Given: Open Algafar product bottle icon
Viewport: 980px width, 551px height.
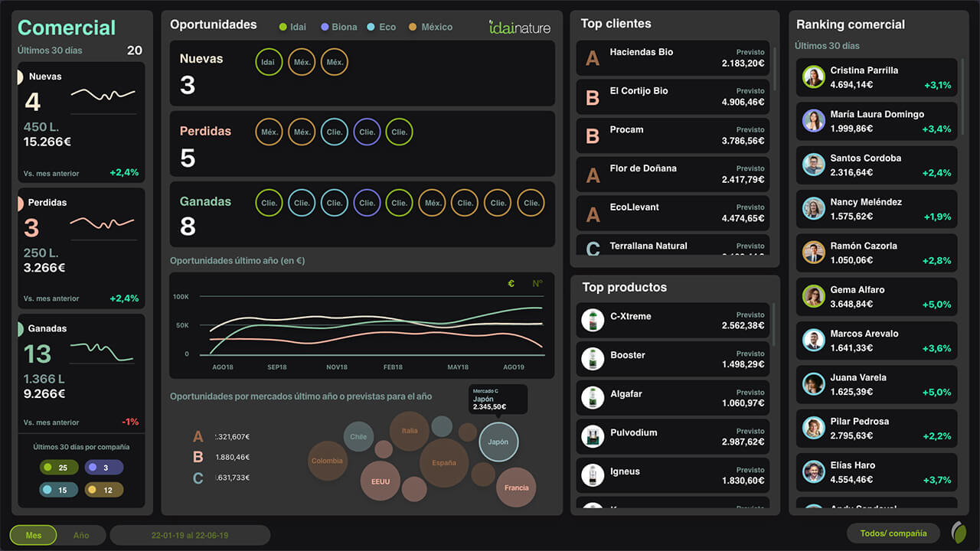Looking at the screenshot, I should click(x=593, y=398).
